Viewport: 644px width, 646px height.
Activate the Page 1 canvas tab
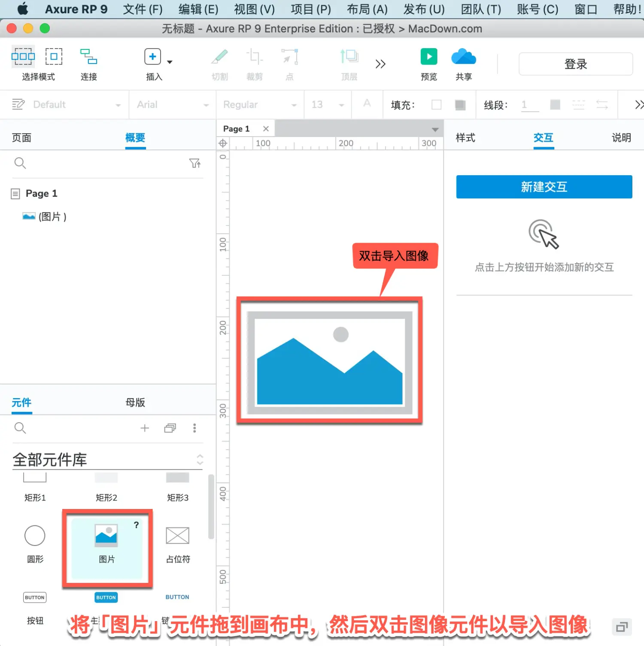[x=236, y=129]
